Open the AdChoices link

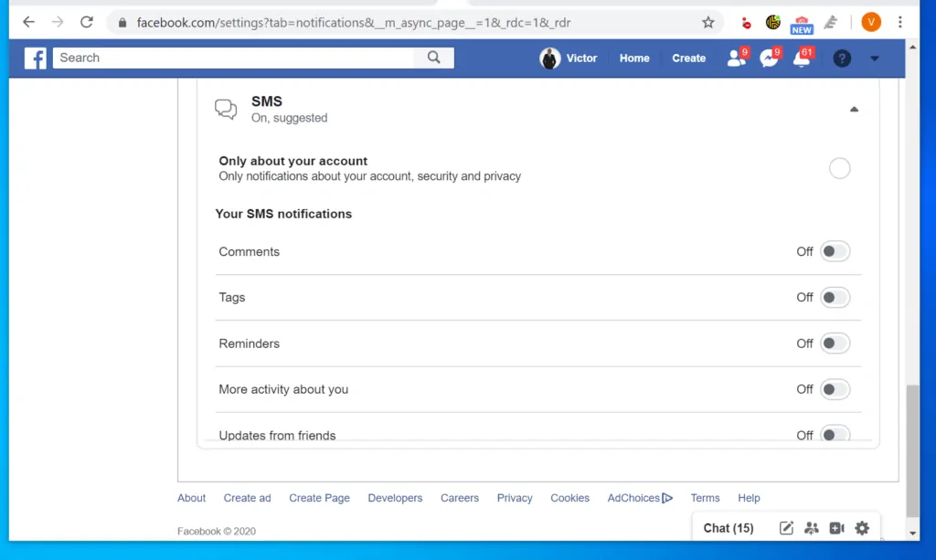pyautogui.click(x=633, y=498)
